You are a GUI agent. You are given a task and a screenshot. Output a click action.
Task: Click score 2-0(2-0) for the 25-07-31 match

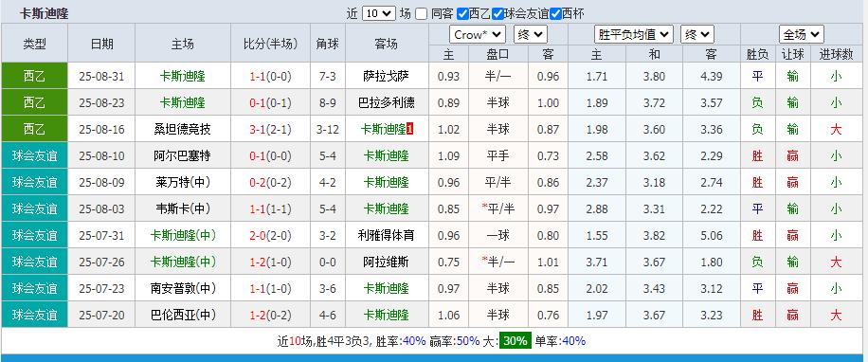[x=270, y=235]
